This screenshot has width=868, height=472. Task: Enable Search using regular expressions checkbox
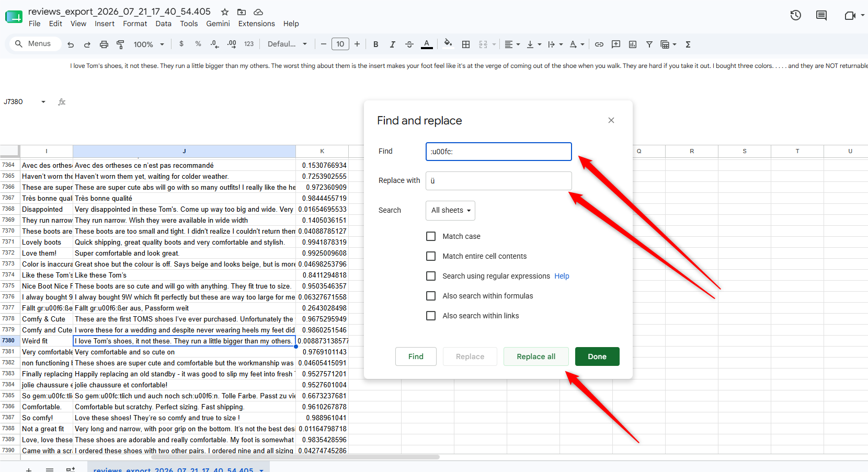(431, 276)
